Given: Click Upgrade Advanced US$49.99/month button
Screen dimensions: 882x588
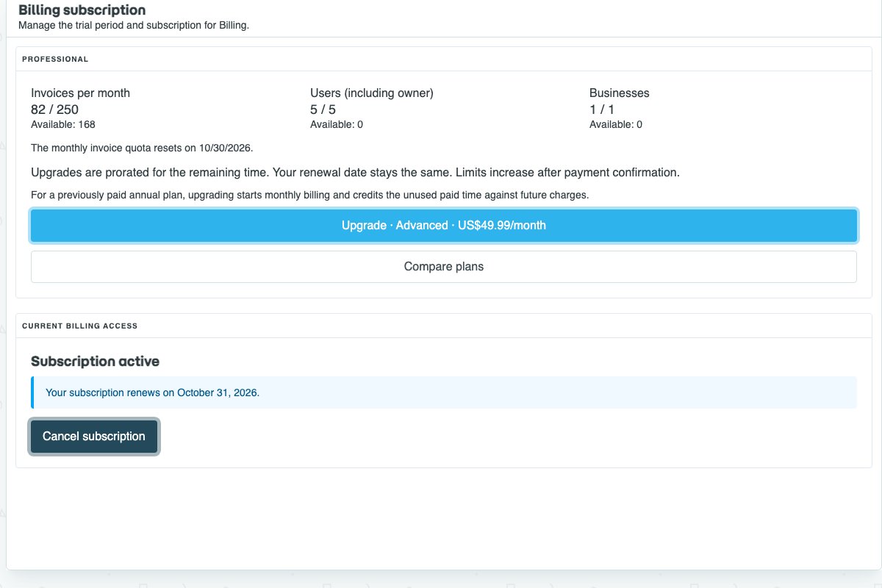Looking at the screenshot, I should (x=444, y=226).
